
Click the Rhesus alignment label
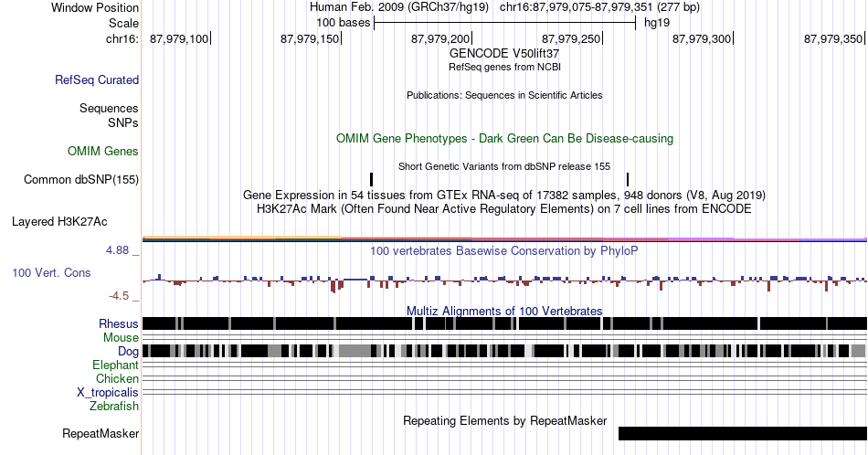[119, 323]
